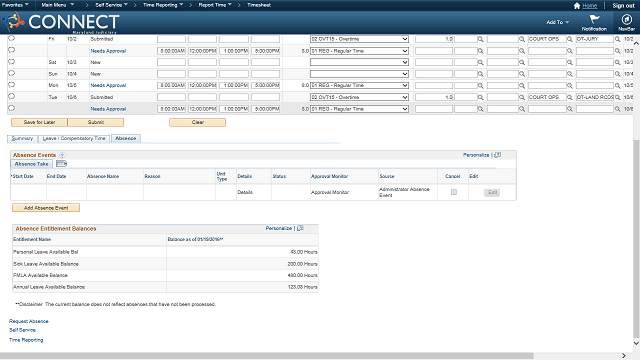
Task: Click the Clear button
Action: pyautogui.click(x=198, y=122)
